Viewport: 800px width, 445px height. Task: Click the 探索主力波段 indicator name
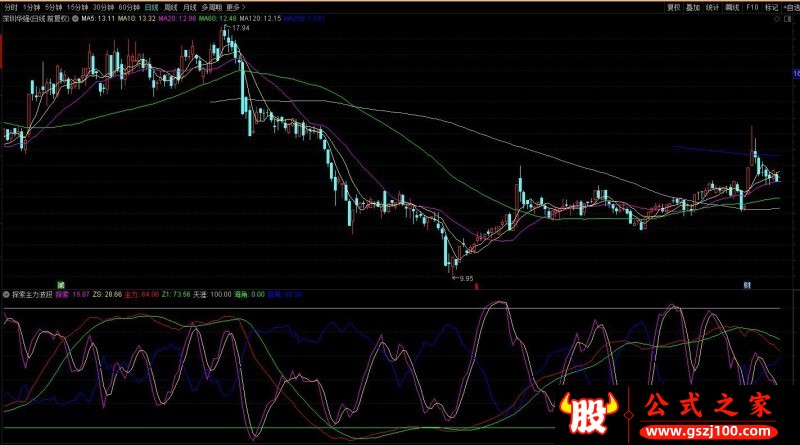(x=33, y=294)
